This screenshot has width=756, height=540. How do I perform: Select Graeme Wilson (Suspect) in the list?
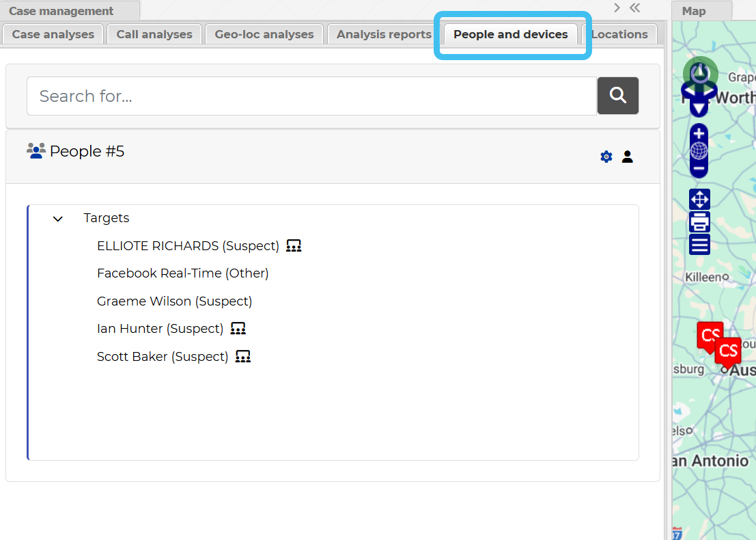click(174, 301)
